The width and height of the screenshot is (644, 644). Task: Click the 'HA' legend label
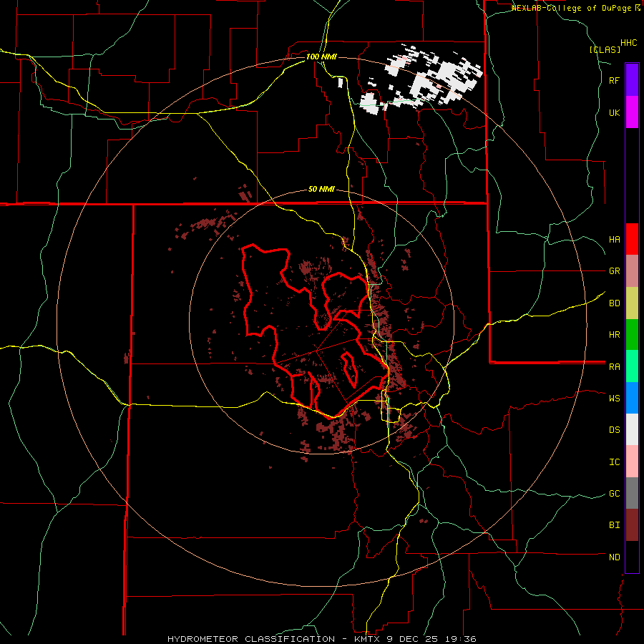pyautogui.click(x=615, y=239)
